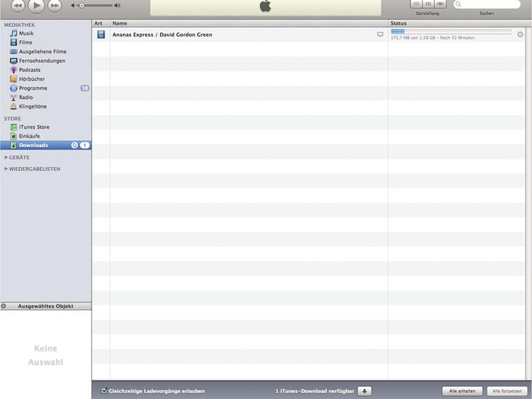
Task: Click the vertical scrollbar of the downloads list
Action: [529, 204]
